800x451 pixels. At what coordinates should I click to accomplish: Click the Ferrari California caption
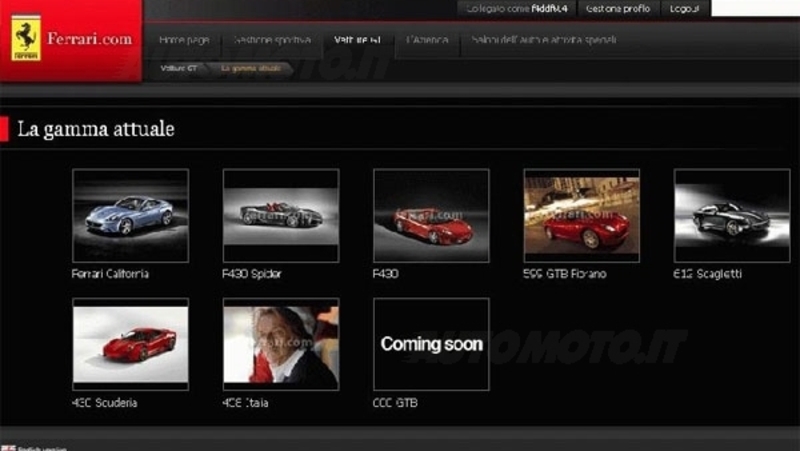[110, 274]
